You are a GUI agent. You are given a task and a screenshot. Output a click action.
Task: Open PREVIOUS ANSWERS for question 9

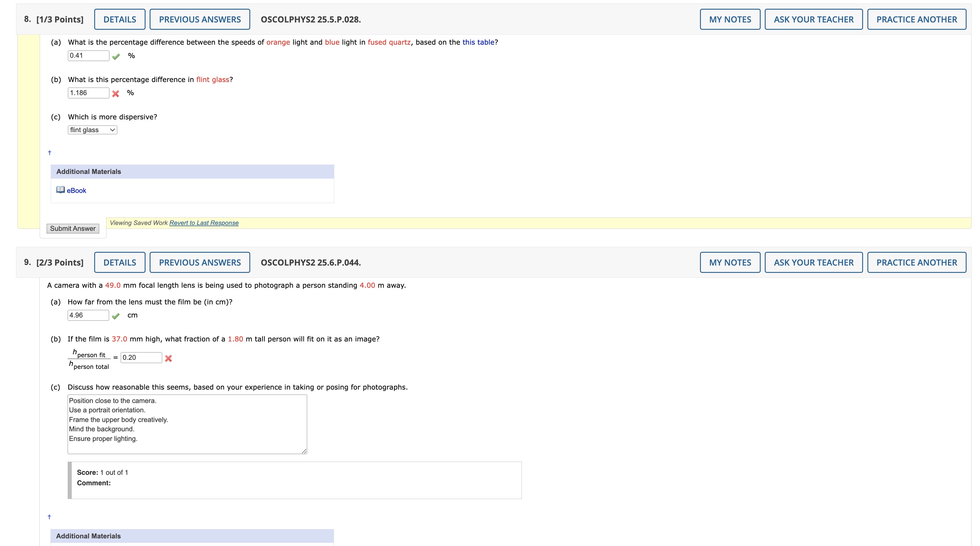pos(200,262)
